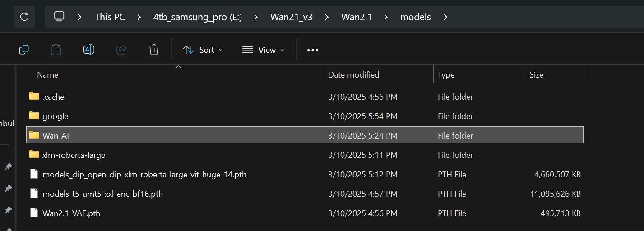This screenshot has width=644, height=231.
Task: Navigate to Wan21_v3 breadcrumb
Action: 291,18
